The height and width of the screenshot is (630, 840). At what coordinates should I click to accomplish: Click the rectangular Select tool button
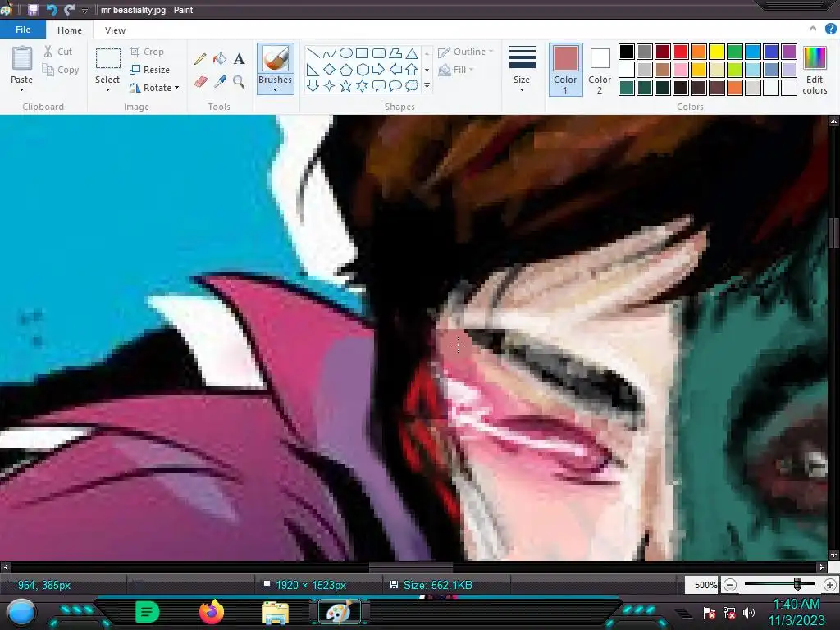(x=107, y=59)
